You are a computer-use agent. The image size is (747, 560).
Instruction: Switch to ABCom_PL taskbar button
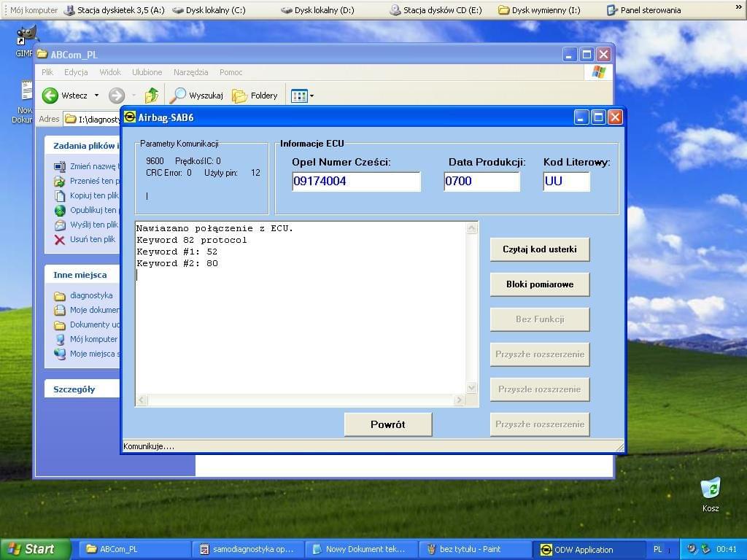click(x=135, y=550)
